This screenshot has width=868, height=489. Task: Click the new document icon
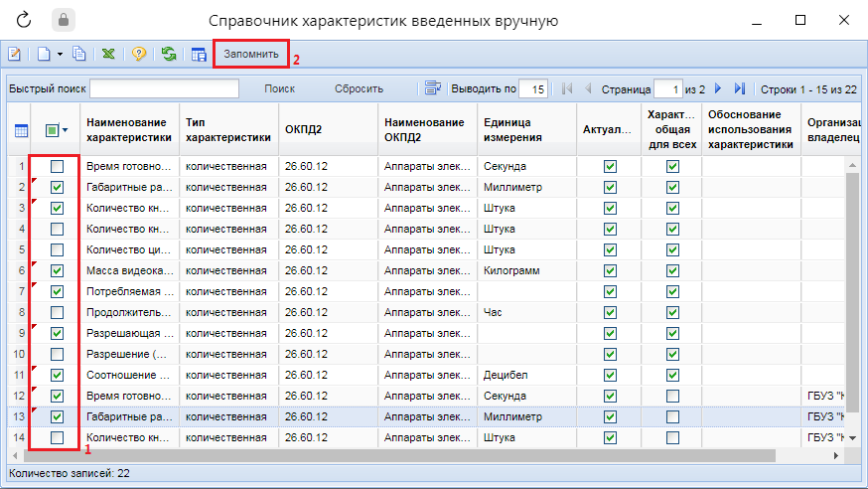(x=44, y=55)
